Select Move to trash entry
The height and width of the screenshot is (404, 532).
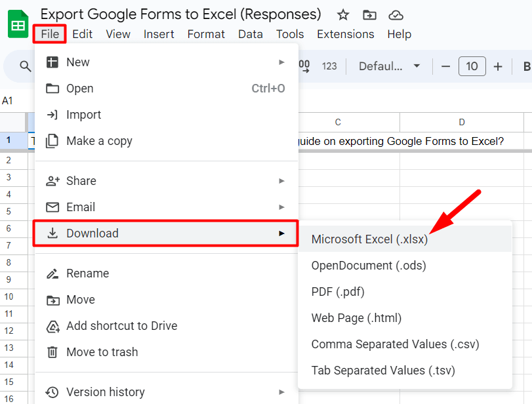(x=166, y=352)
